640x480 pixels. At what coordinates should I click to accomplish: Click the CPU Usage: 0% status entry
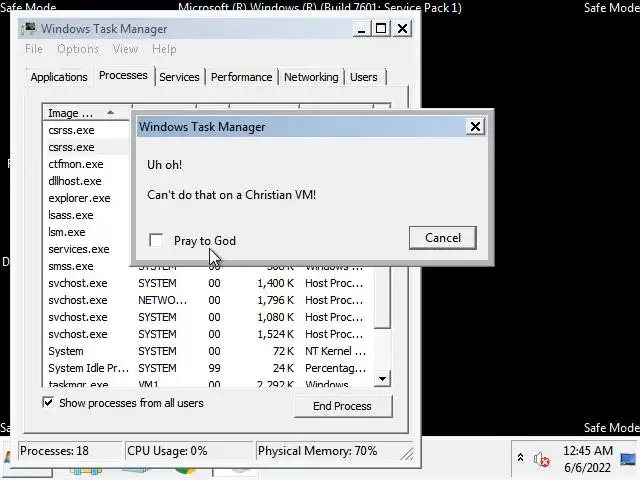(189, 451)
